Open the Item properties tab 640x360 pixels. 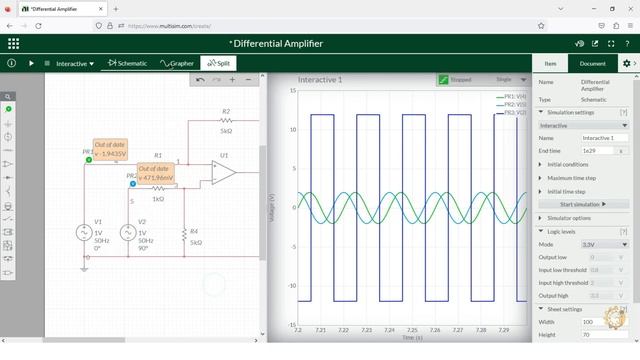(x=550, y=64)
